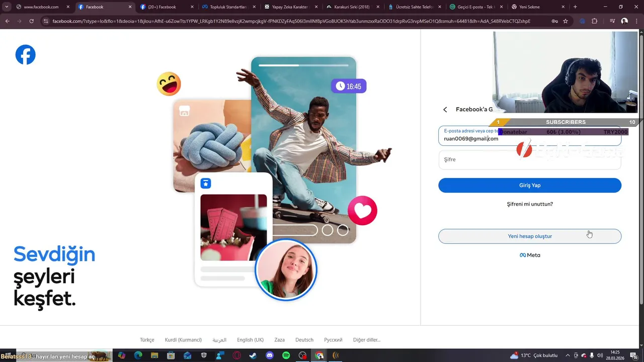The image size is (644, 362).
Task: Open Microsoft Edge from the taskbar
Action: coord(138,355)
